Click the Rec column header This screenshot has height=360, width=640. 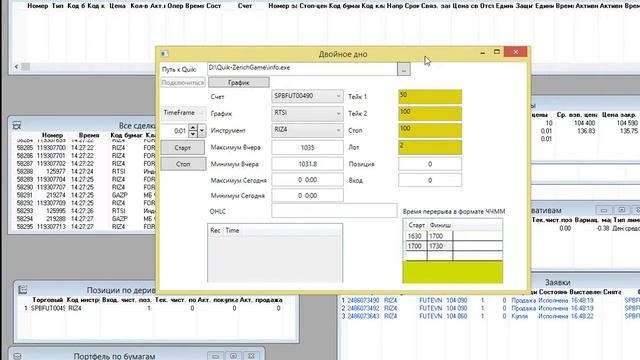point(215,231)
